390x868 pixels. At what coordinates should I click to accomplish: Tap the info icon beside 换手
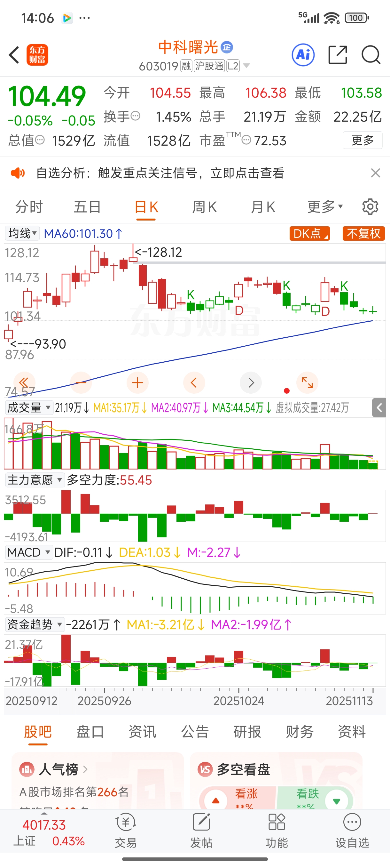click(x=135, y=116)
